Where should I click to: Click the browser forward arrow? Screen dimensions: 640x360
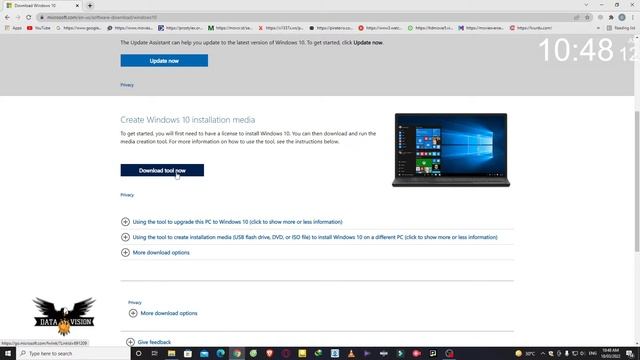(18, 17)
